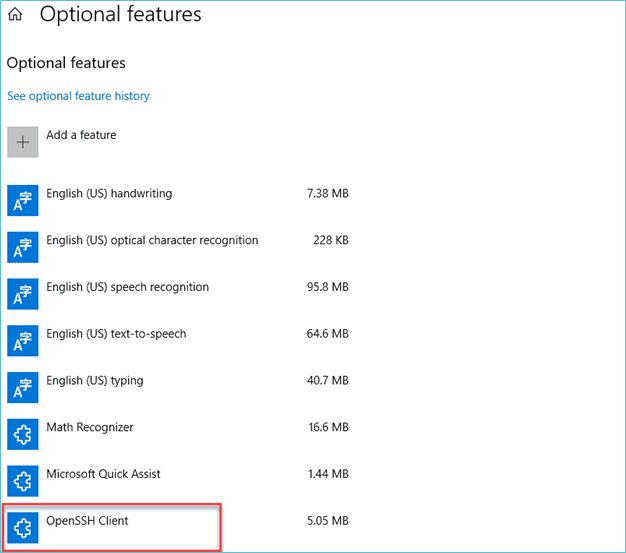The height and width of the screenshot is (553, 626).
Task: Click the Math Recognizer puzzle icon
Action: 23,434
